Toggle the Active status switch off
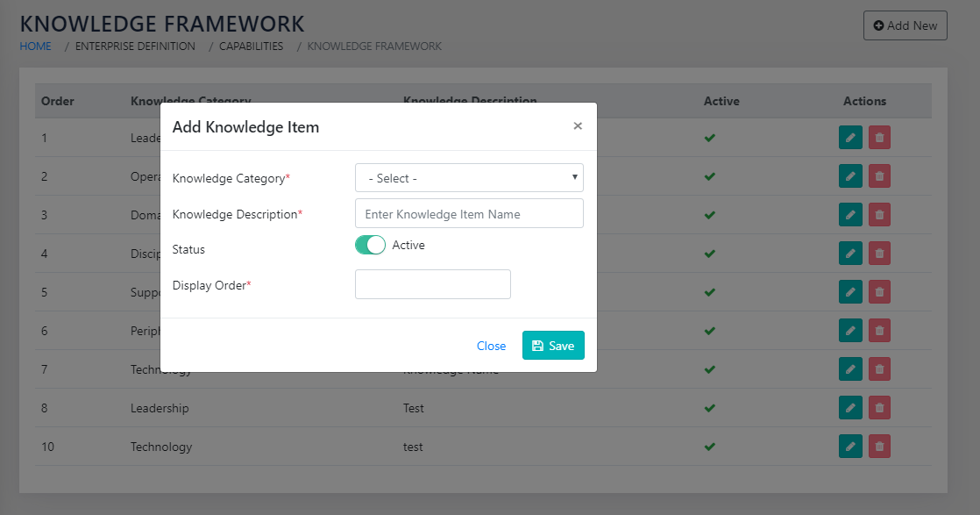The width and height of the screenshot is (980, 515). coord(370,246)
